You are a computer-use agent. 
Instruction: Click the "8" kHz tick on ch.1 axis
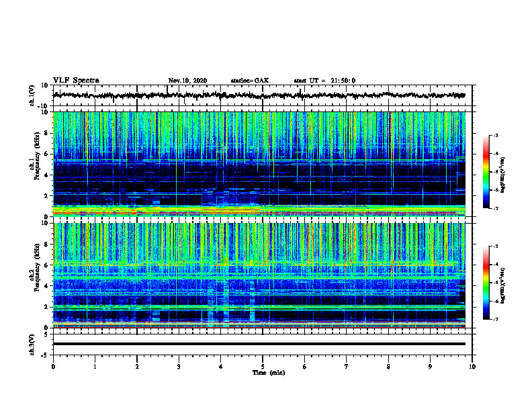47,133
